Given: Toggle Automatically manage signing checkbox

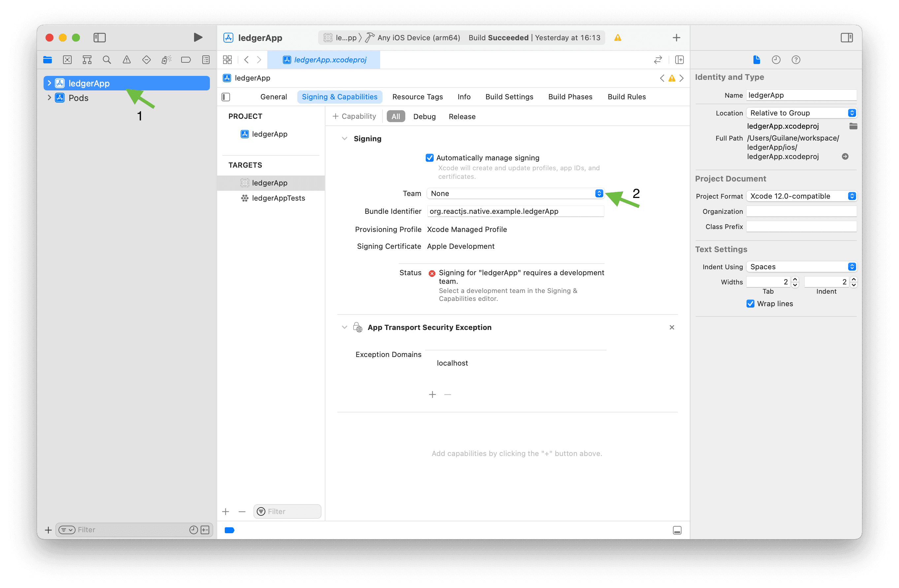Looking at the screenshot, I should coord(430,157).
